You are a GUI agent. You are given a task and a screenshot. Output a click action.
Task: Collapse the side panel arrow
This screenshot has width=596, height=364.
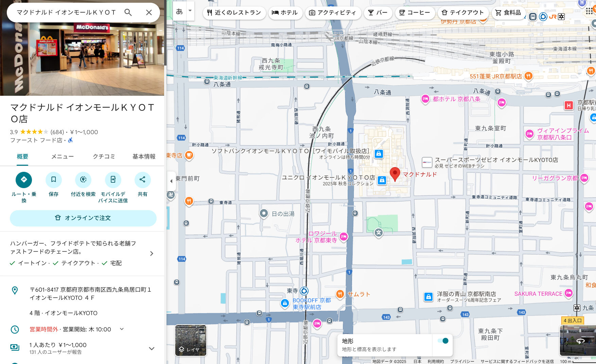[x=171, y=181]
